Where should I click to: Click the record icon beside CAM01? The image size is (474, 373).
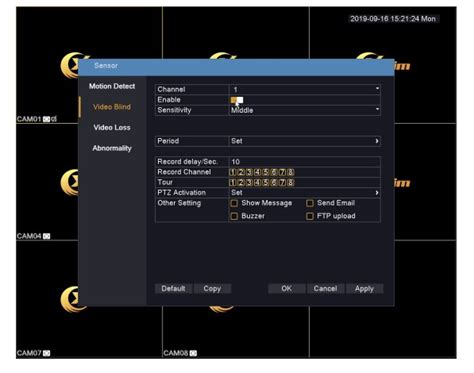(46, 119)
